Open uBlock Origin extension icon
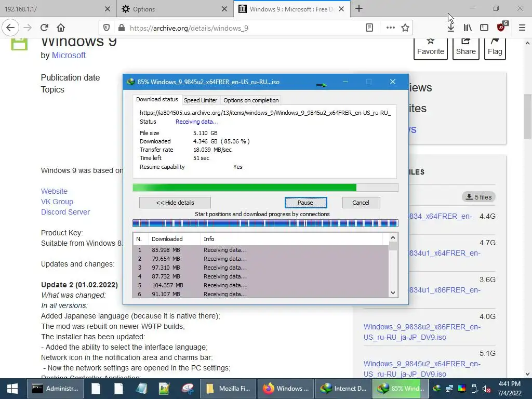This screenshot has width=532, height=399. point(501,27)
